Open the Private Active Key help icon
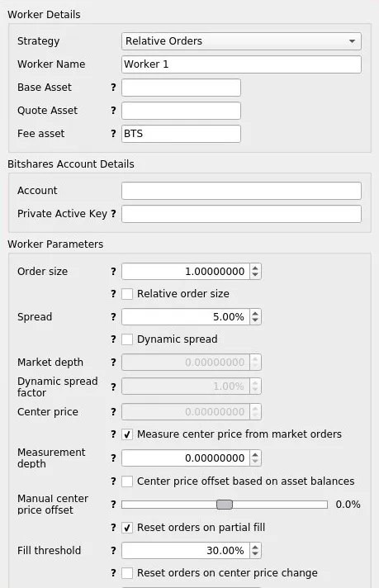This screenshot has width=379, height=588. coord(113,214)
